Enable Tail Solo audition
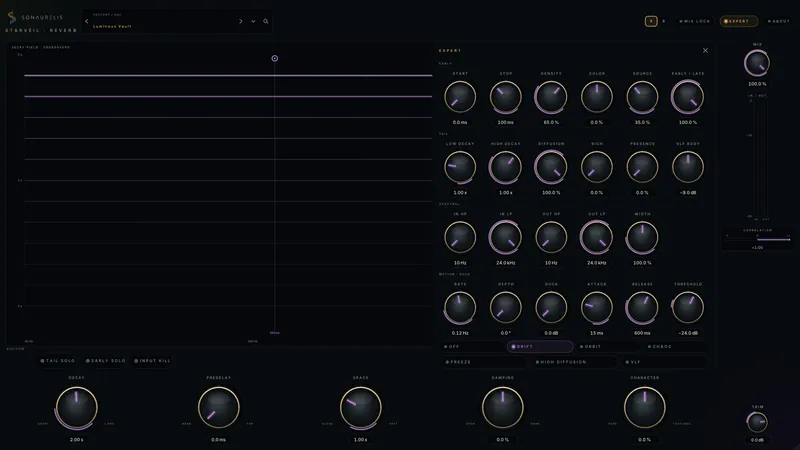800x450 pixels. click(58, 361)
